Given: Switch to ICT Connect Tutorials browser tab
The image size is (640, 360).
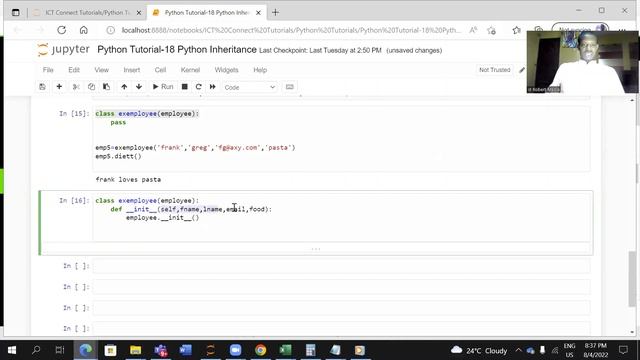Looking at the screenshot, I should pos(87,13).
